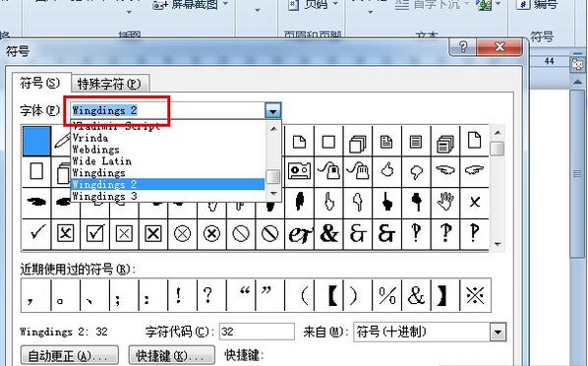Select the open palm hand symbol

tap(445, 203)
